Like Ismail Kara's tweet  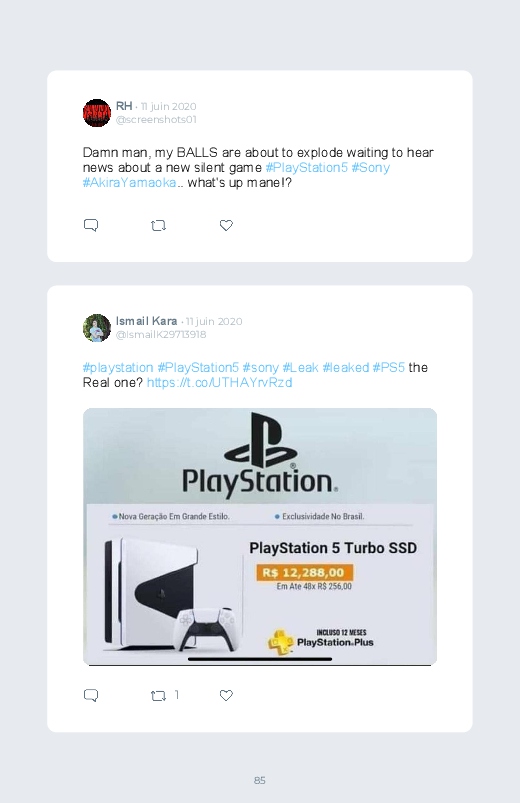(226, 695)
